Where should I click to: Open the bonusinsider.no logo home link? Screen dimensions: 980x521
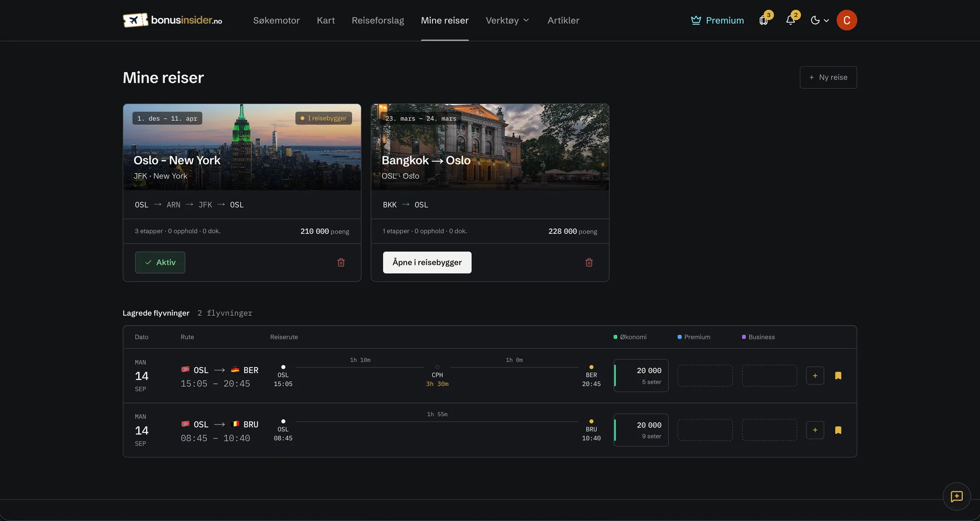(172, 20)
